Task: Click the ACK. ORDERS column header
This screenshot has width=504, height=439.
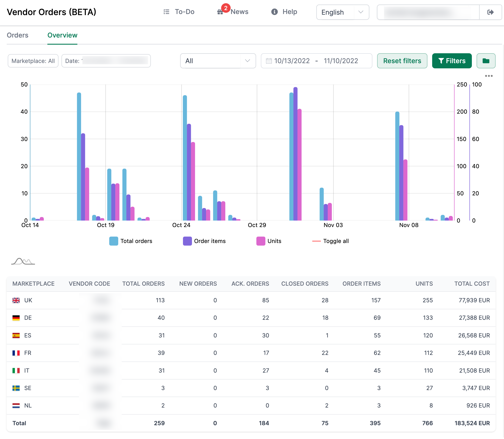Action: point(250,284)
